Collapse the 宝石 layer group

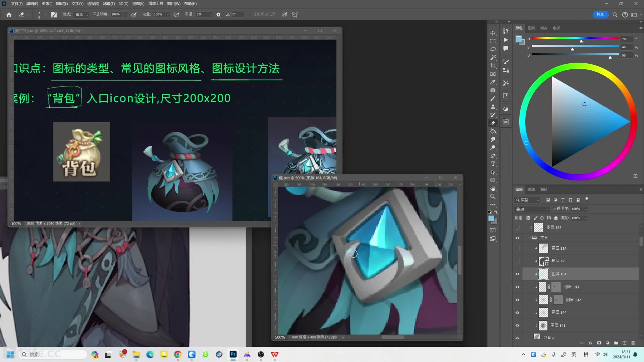530,238
